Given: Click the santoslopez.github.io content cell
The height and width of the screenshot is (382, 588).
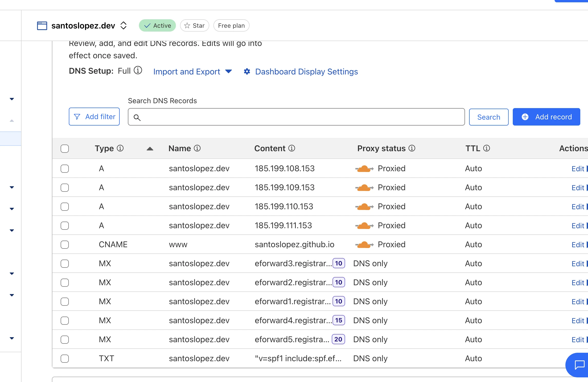Looking at the screenshot, I should tap(295, 244).
